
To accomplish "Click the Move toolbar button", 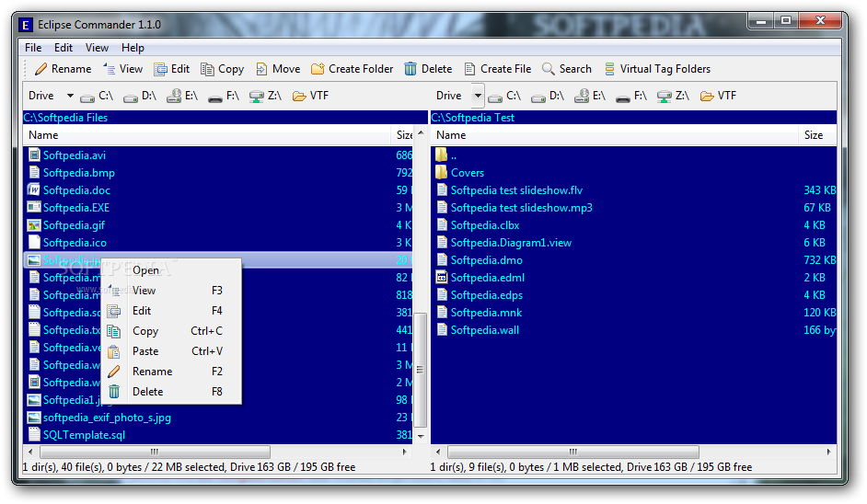I will 278,69.
